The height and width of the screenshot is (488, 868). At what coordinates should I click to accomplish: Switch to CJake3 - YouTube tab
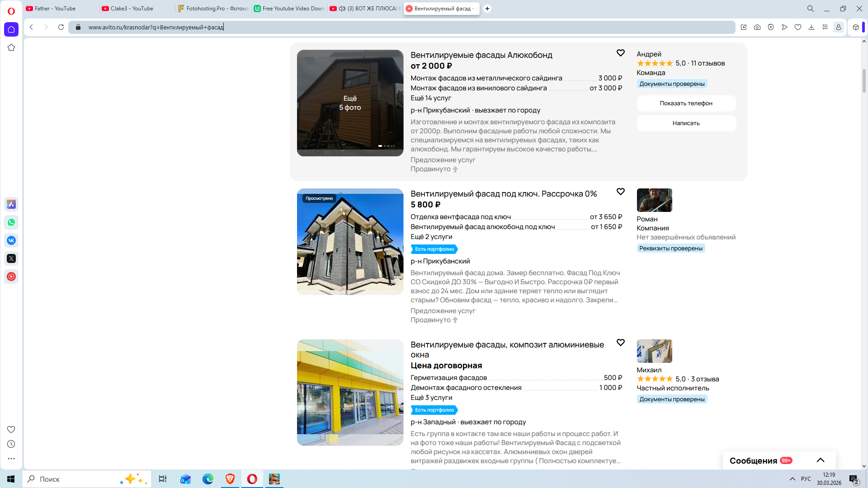point(132,9)
